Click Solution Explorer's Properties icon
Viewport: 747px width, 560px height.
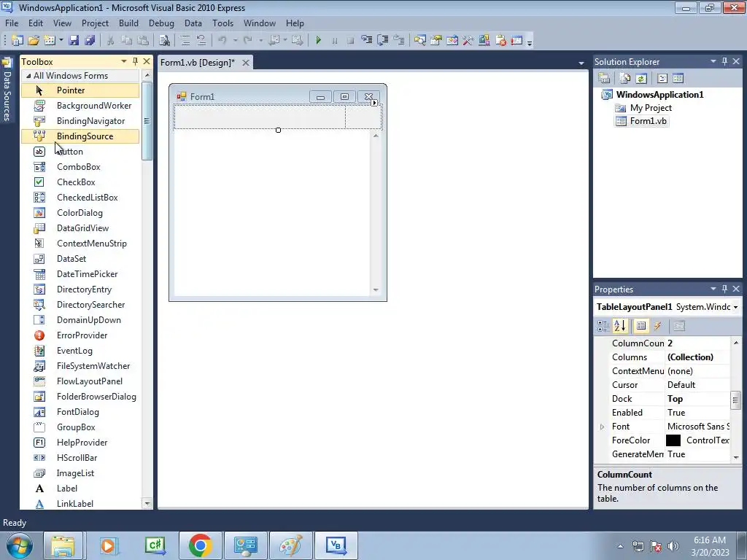[604, 78]
